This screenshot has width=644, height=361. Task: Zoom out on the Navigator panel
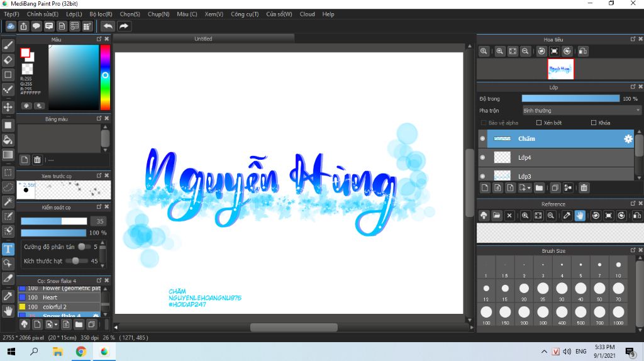[x=525, y=52]
